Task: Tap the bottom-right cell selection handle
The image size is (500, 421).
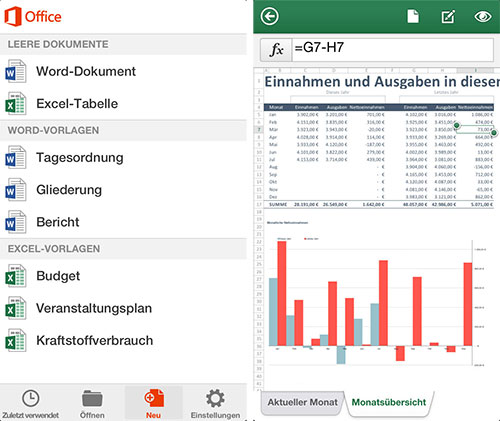Action: click(x=494, y=133)
